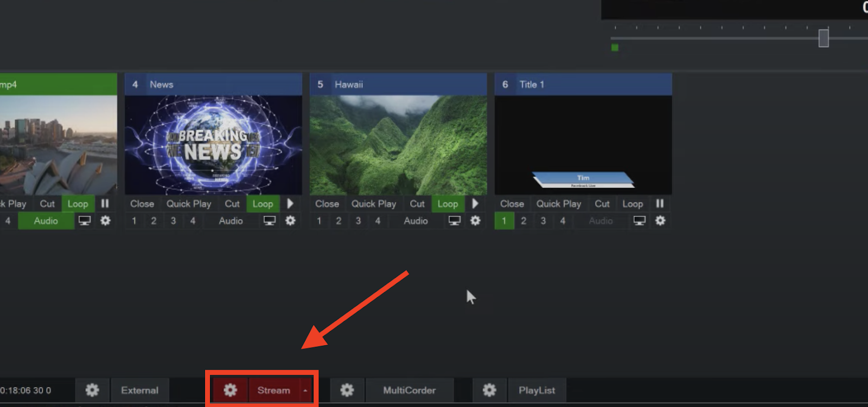The image size is (868, 407).
Task: Toggle overlay 1 on Hawaii input
Action: [319, 221]
